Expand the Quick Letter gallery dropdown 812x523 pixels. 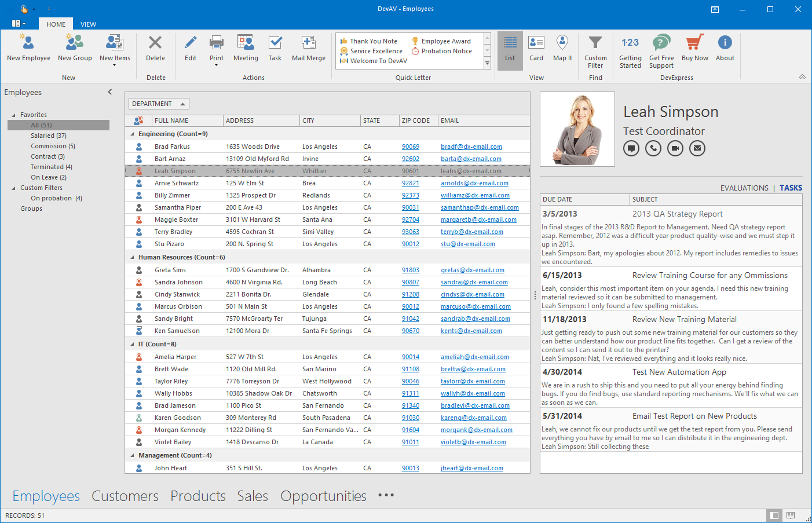coord(487,64)
